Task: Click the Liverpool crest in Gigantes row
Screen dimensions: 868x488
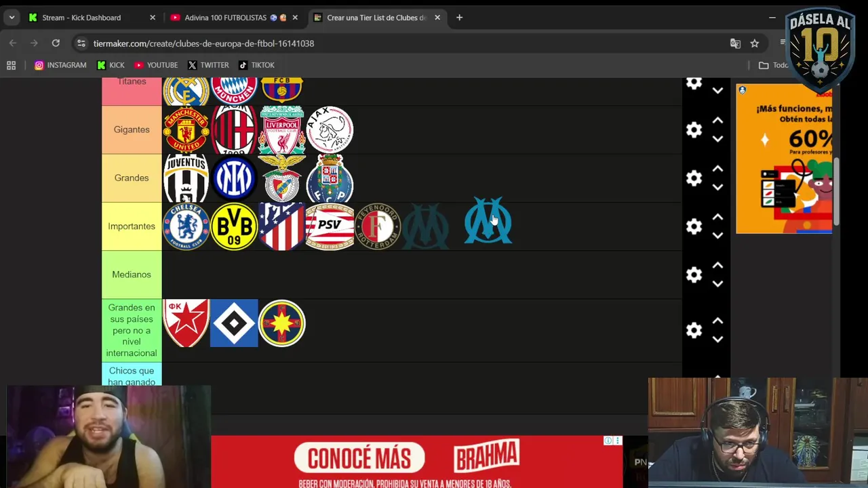Action: point(282,129)
